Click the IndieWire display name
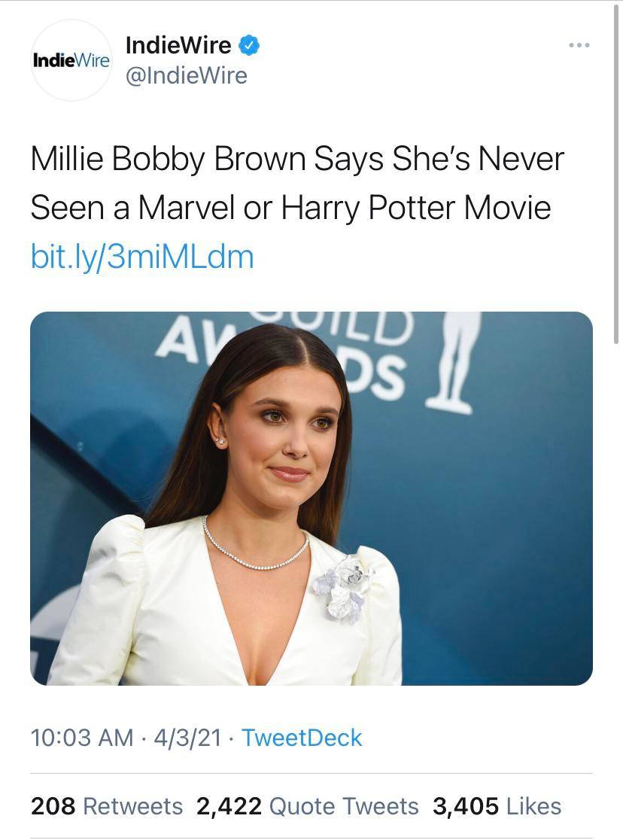 click(x=178, y=46)
